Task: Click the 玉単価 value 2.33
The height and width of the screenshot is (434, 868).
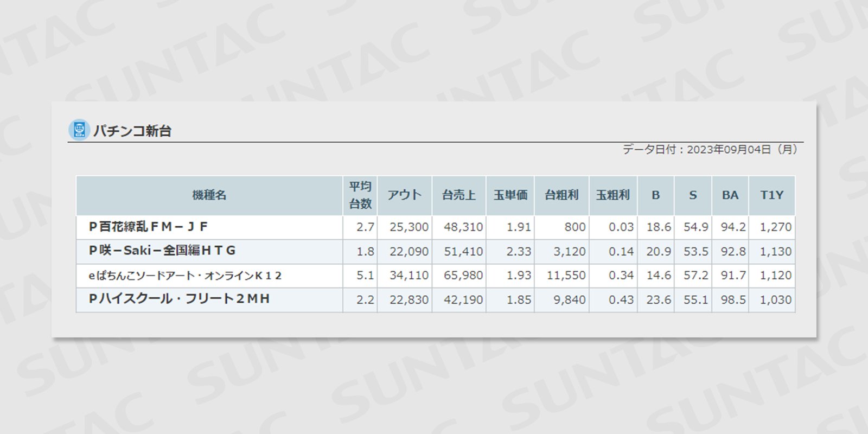Action: (519, 252)
